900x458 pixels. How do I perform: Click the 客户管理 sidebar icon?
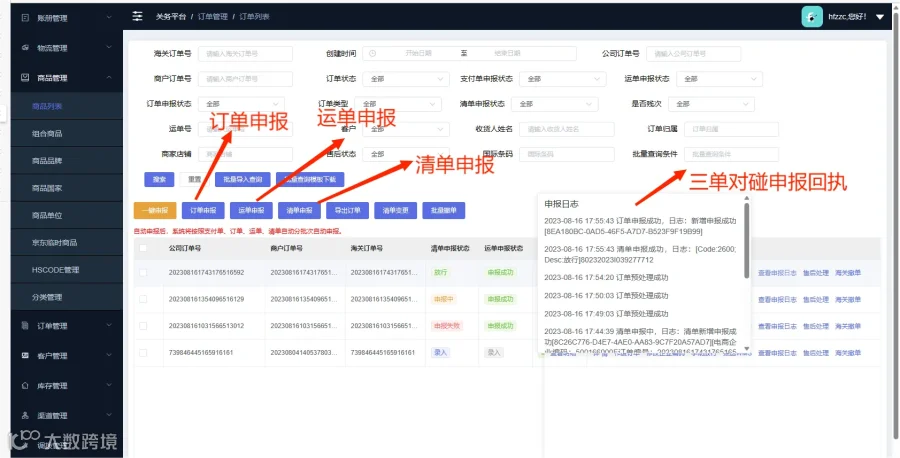(x=25, y=355)
